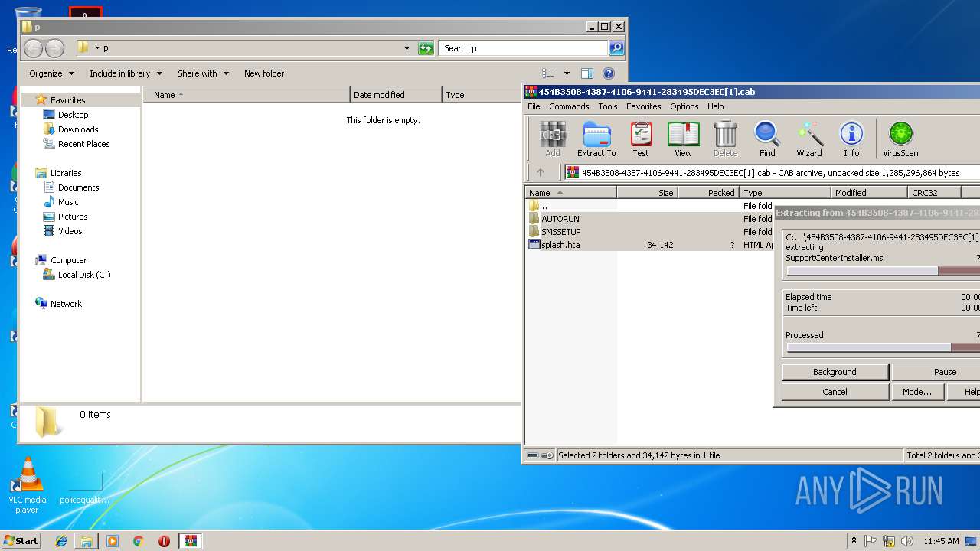Click the Mode... button

917,392
